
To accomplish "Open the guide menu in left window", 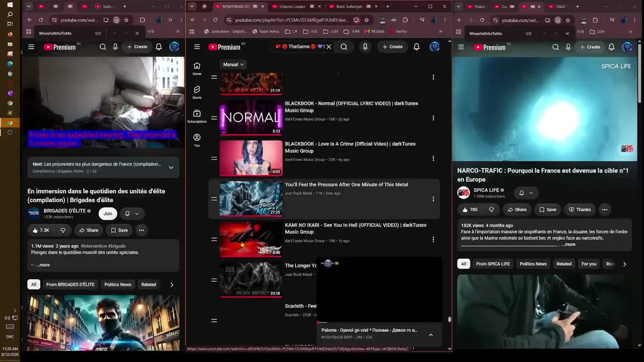I will click(x=31, y=47).
